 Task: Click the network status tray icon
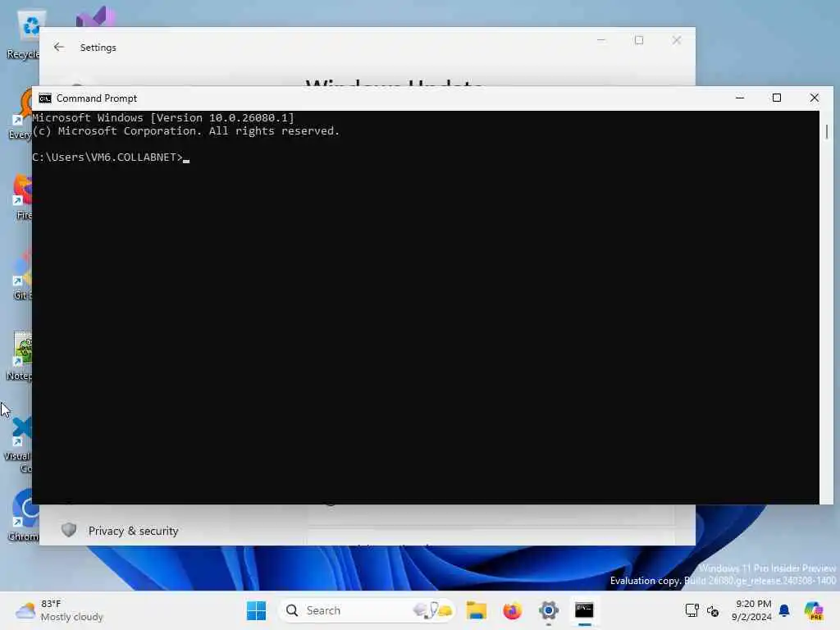pyautogui.click(x=713, y=610)
